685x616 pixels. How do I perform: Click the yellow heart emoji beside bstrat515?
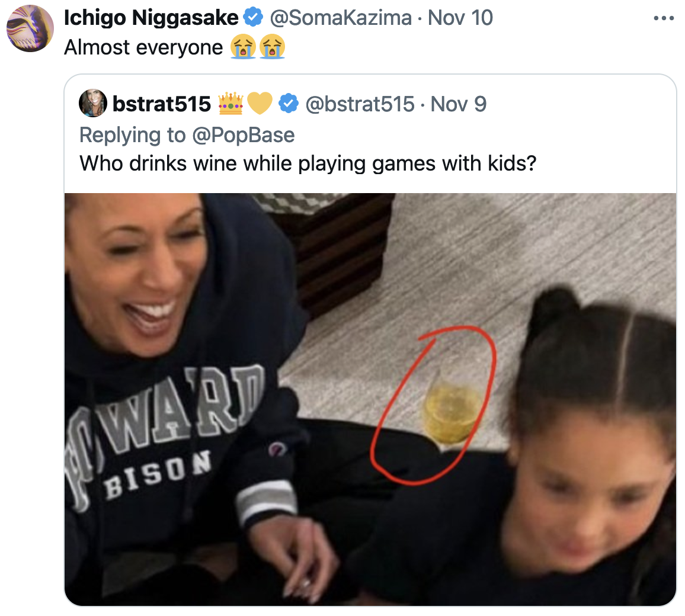[x=258, y=104]
